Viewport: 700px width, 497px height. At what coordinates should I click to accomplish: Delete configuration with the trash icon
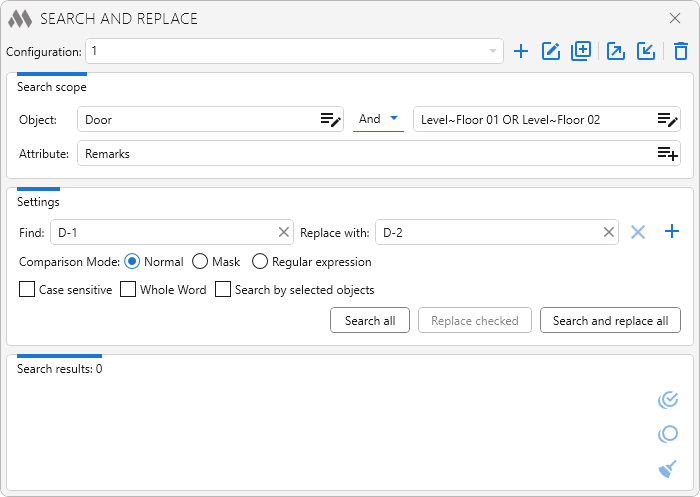click(x=680, y=51)
